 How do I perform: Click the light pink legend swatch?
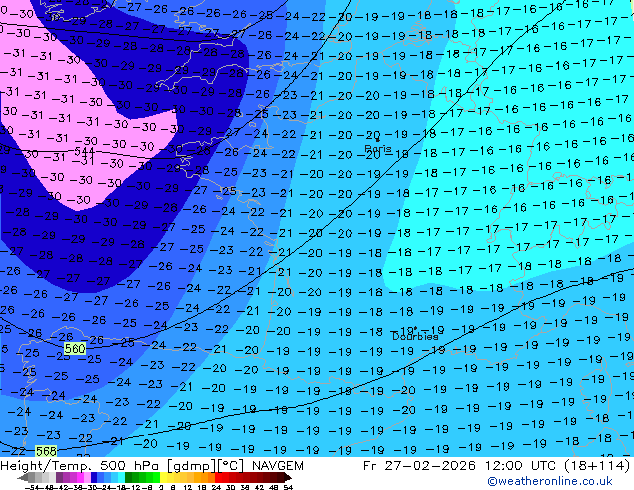87,478
